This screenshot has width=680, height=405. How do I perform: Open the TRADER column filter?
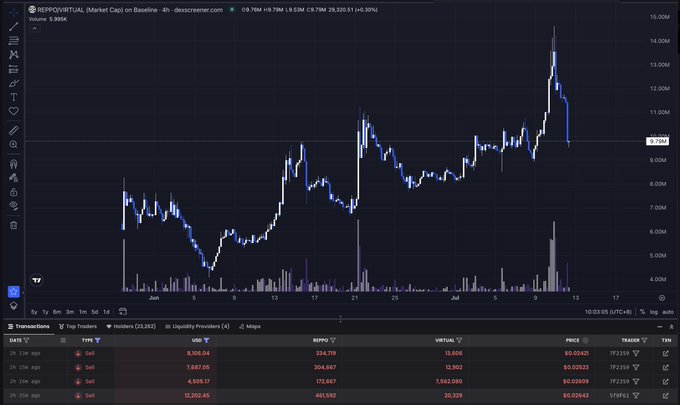tap(644, 340)
